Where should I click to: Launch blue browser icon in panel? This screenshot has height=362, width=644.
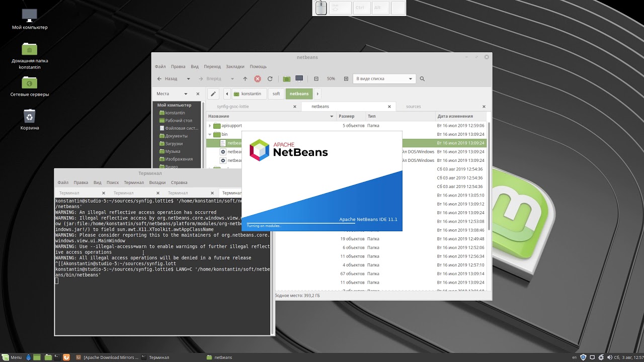[28, 357]
